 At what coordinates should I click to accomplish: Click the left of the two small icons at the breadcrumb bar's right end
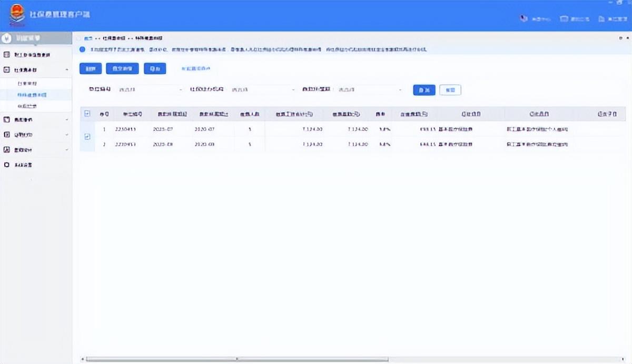coord(620,38)
